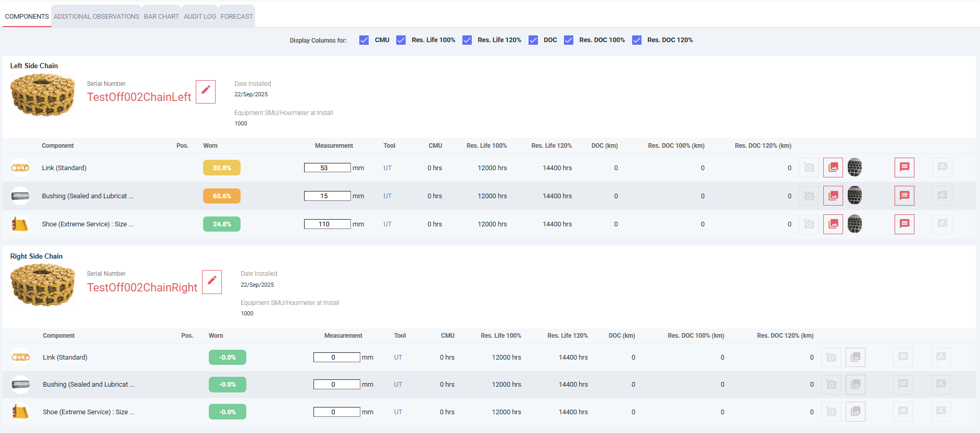
Task: Toggle the Res. Life 120% checkbox
Action: (x=467, y=40)
